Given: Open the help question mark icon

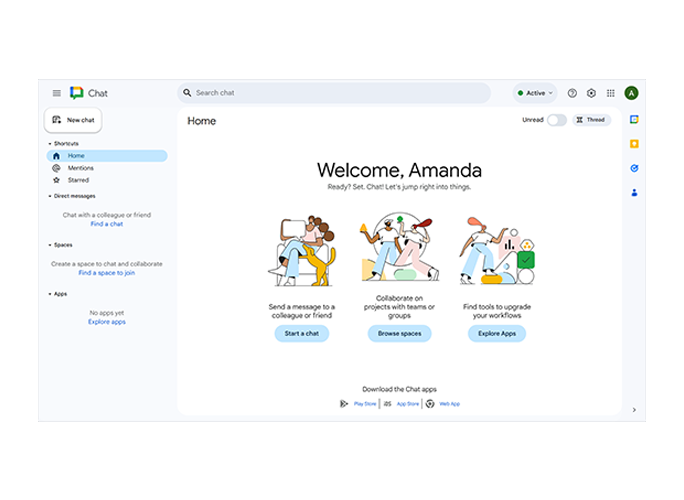Looking at the screenshot, I should (572, 93).
